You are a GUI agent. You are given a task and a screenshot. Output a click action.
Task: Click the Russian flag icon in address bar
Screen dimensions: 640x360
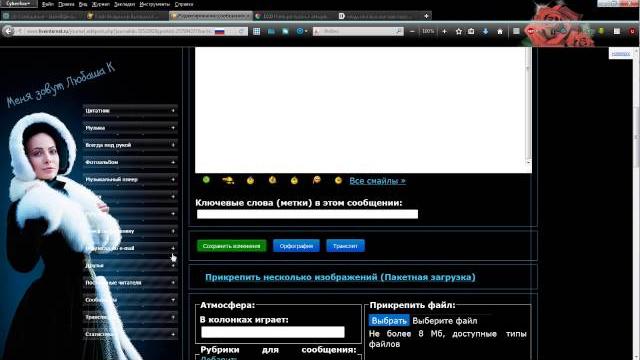click(x=220, y=31)
